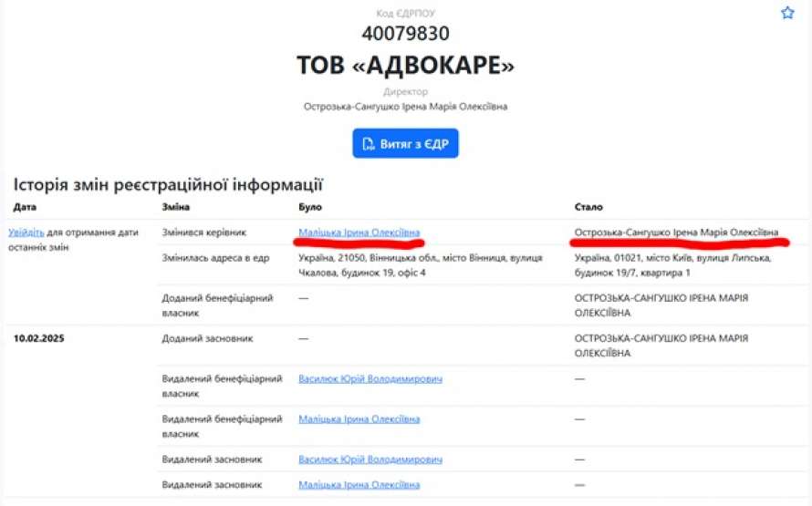Screen dimensions: 812x506
Task: Click the Стало column header
Action: (588, 207)
